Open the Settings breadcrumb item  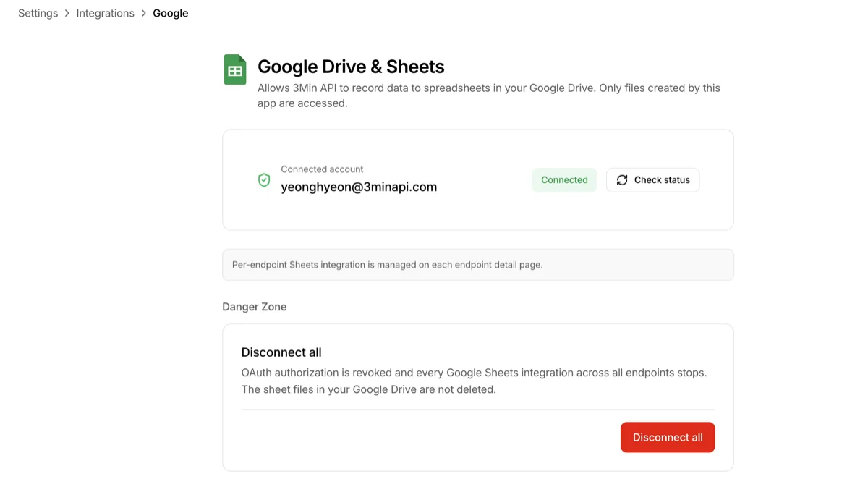tap(38, 13)
